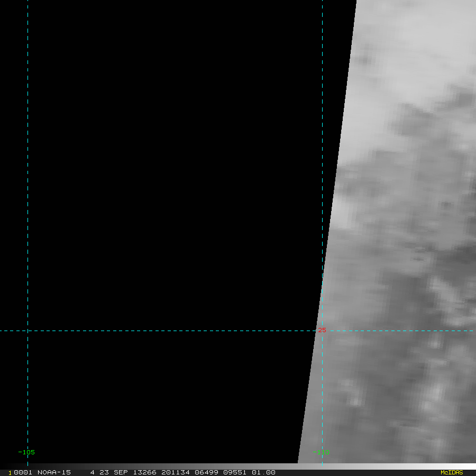Select the McIDAS label in status bar
Image resolution: width=476 pixels, height=476 pixels.
(452, 472)
